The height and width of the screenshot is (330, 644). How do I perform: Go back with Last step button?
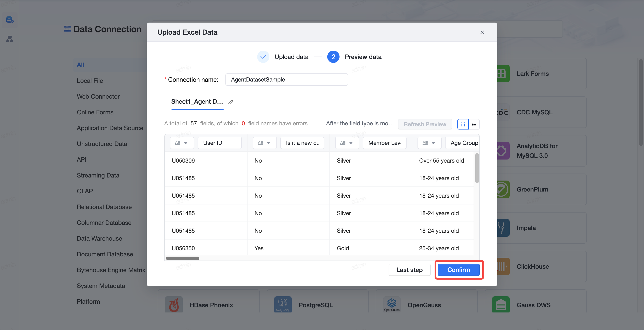[x=409, y=270]
